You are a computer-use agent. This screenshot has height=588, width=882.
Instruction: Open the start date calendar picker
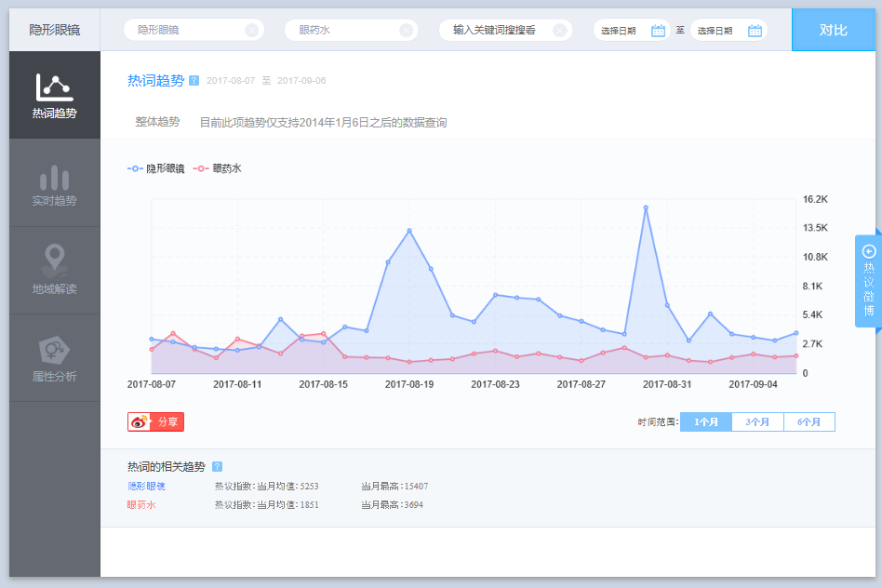(x=658, y=31)
